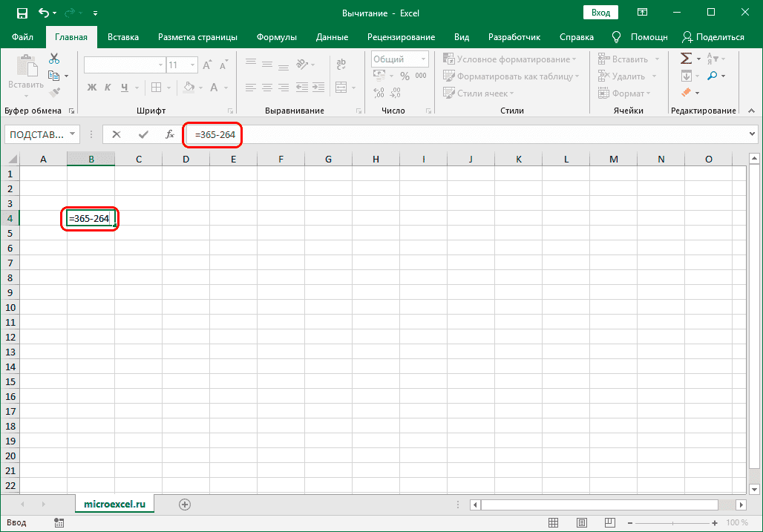763x532 pixels.
Task: Click the AutoSum sigma icon
Action: pos(686,58)
